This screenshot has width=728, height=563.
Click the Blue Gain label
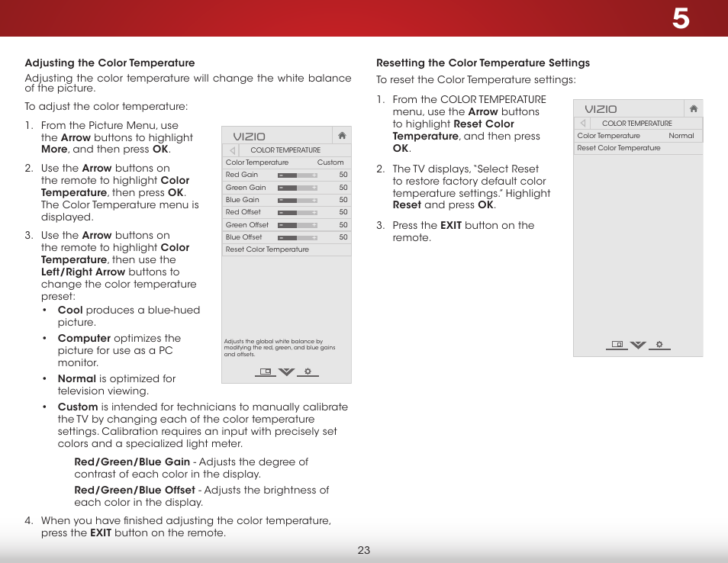[243, 200]
